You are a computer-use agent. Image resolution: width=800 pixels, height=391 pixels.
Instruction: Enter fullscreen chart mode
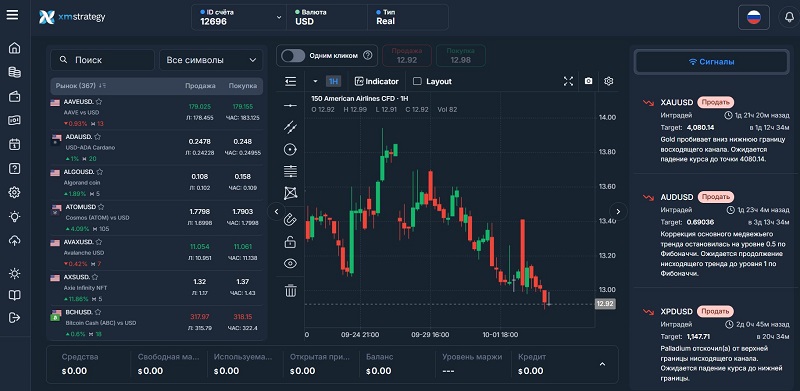[x=568, y=81]
